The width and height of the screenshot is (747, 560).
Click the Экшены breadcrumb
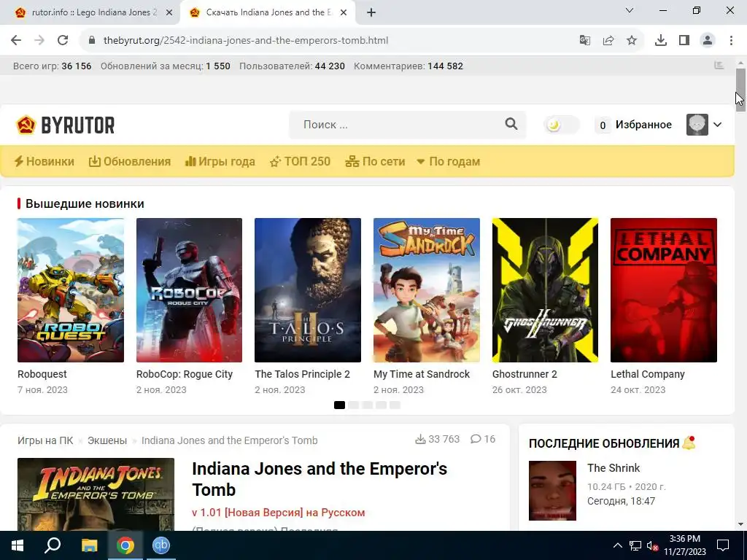click(107, 440)
